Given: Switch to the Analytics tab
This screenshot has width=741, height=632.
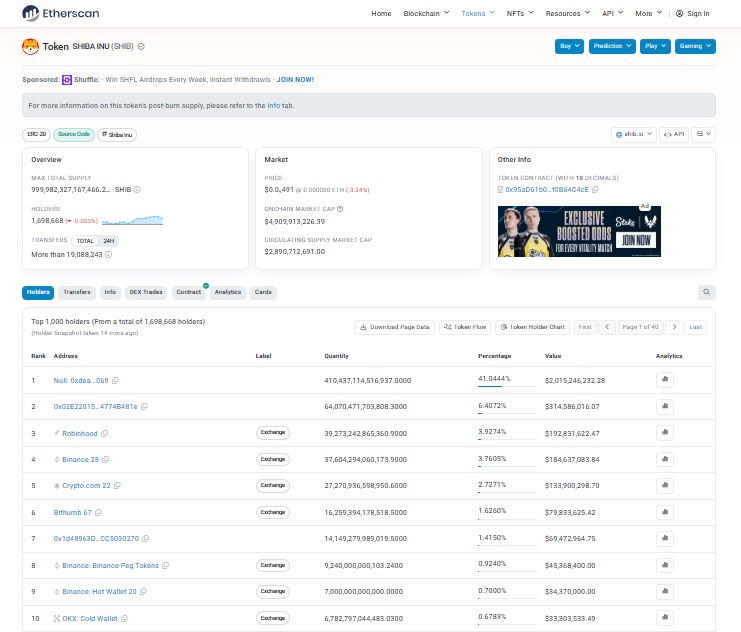Looking at the screenshot, I should 228,292.
